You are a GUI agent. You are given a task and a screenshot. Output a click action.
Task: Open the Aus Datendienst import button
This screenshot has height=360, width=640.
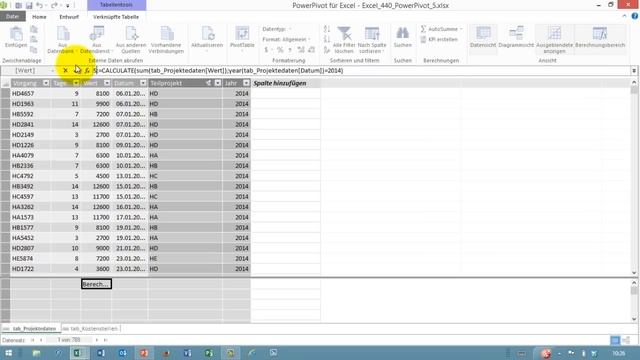pyautogui.click(x=96, y=40)
